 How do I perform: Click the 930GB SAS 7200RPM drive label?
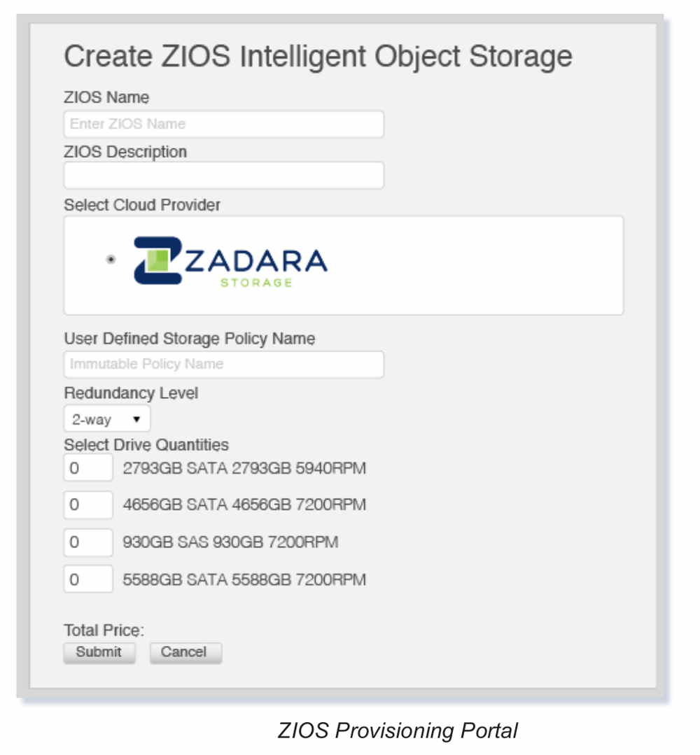[230, 542]
